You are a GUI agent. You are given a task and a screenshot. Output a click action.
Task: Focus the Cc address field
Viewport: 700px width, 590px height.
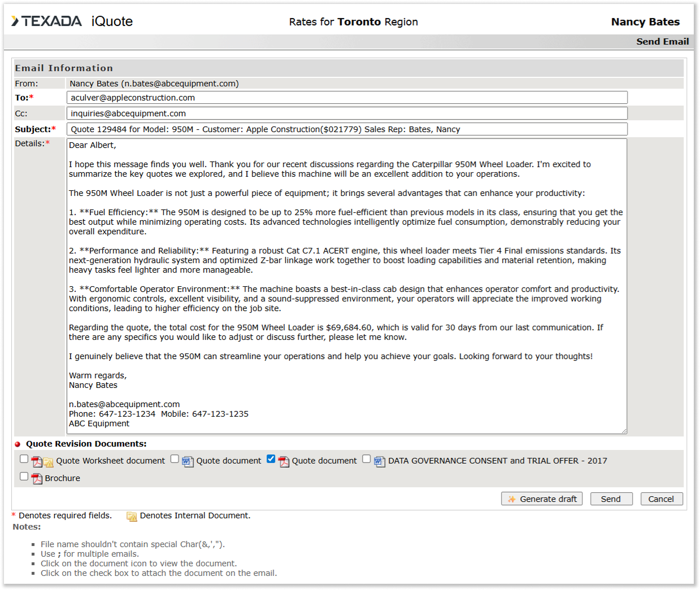click(x=347, y=113)
